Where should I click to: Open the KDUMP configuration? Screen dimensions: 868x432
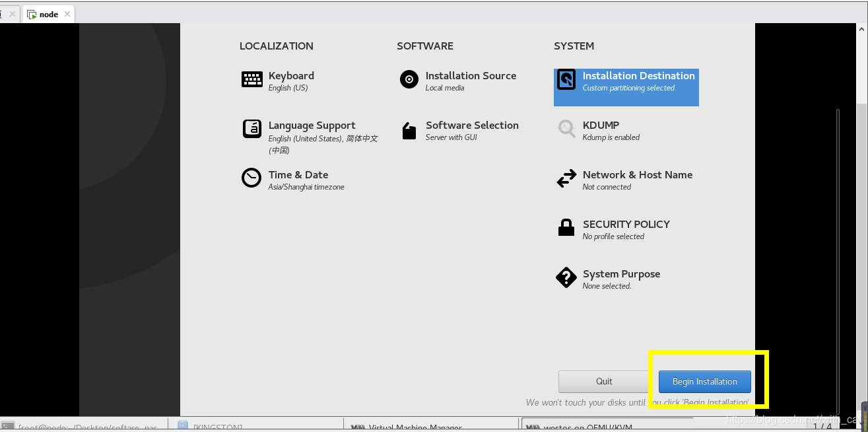pyautogui.click(x=598, y=130)
